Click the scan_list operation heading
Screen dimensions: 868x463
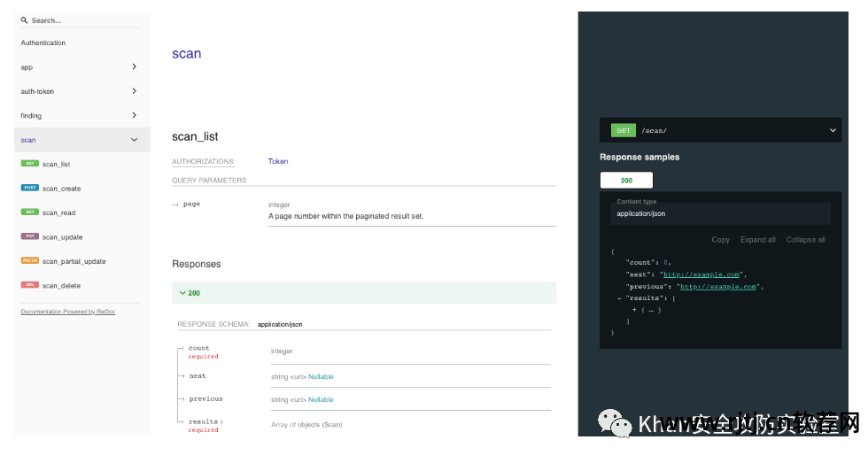(x=195, y=136)
